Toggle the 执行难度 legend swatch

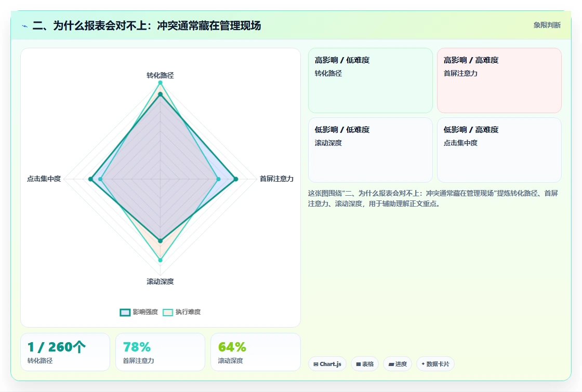coord(168,312)
